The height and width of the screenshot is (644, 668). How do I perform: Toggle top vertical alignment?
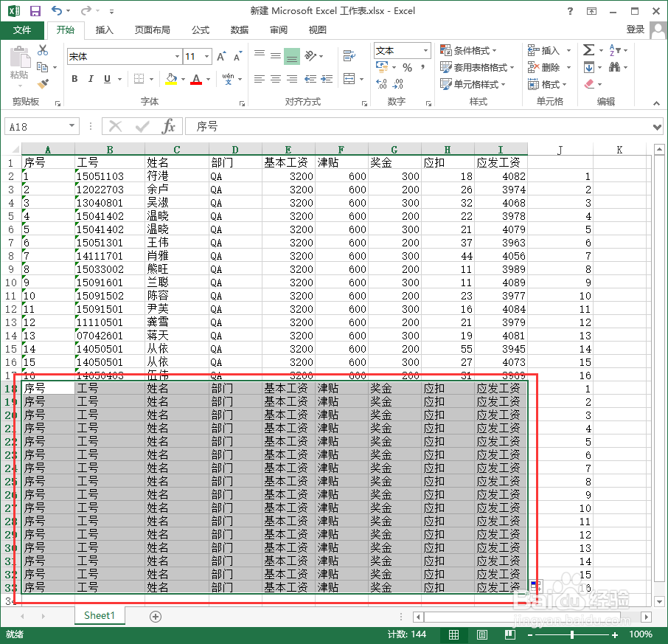pyautogui.click(x=260, y=55)
